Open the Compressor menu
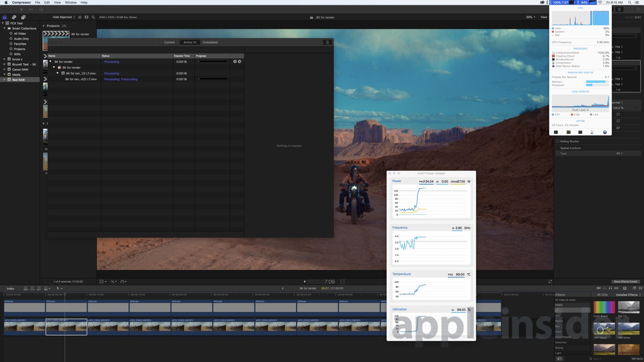The width and height of the screenshot is (644, 362). tap(21, 2)
